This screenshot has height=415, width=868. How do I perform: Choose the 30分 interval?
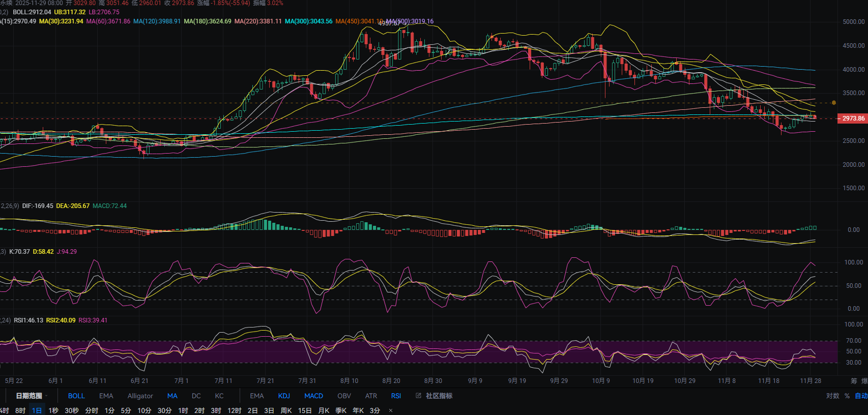point(164,410)
